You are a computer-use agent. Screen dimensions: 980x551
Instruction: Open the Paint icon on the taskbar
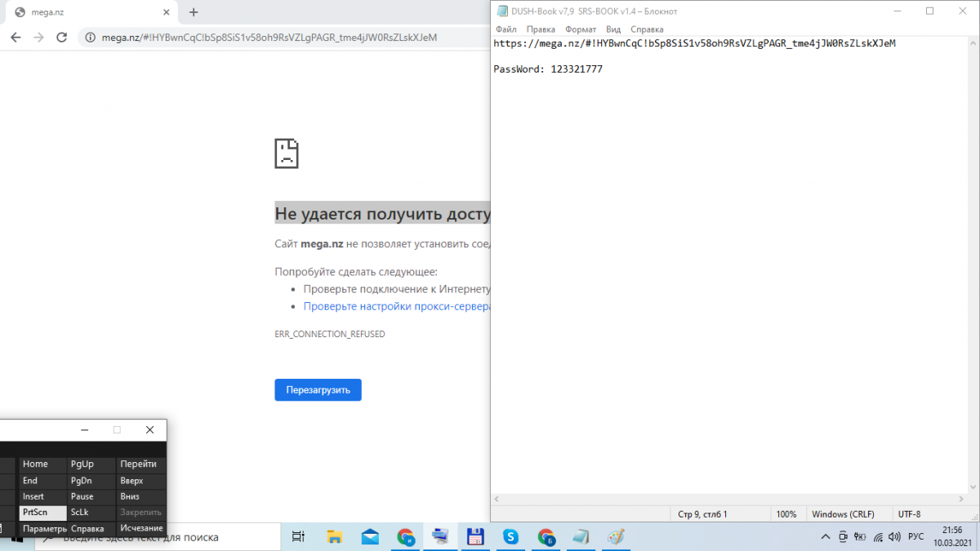[x=617, y=536]
